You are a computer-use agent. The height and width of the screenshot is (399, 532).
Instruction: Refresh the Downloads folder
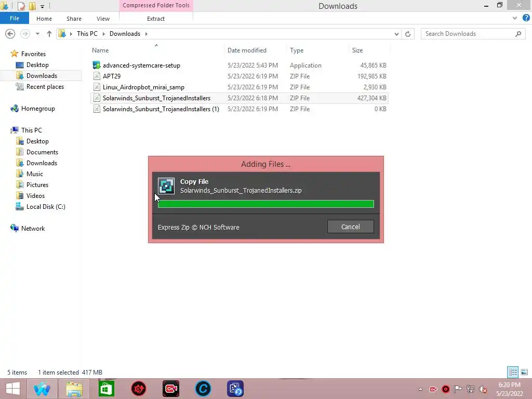pos(408,34)
